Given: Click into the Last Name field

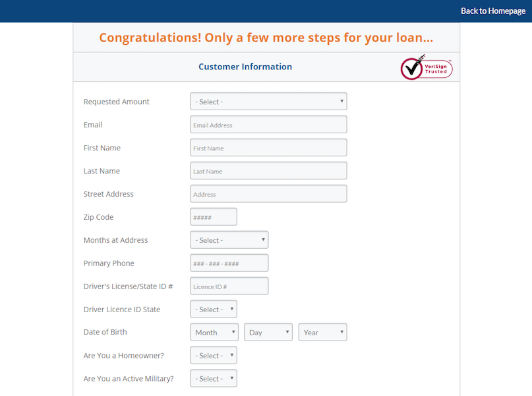Looking at the screenshot, I should 268,171.
